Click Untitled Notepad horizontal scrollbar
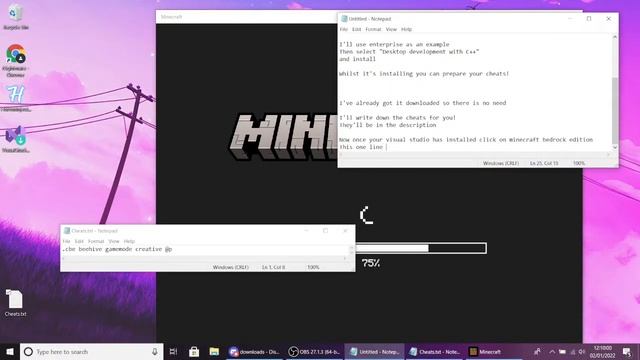 pyautogui.click(x=474, y=155)
